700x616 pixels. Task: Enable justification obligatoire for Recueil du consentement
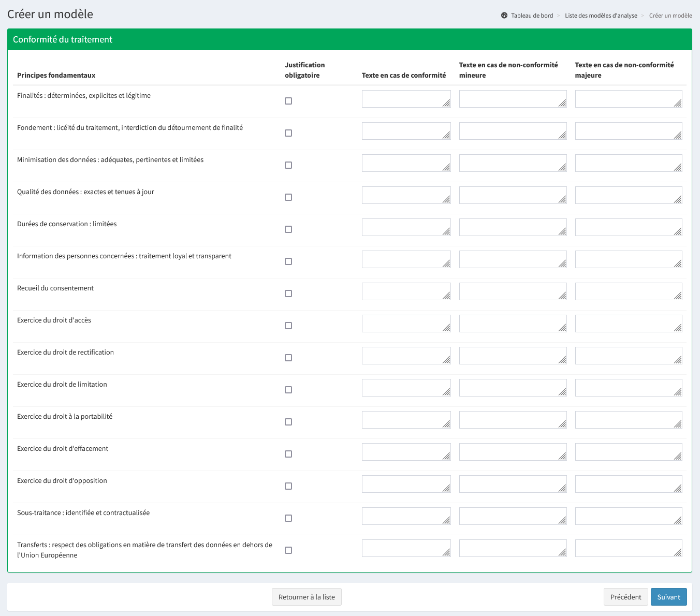pos(288,294)
